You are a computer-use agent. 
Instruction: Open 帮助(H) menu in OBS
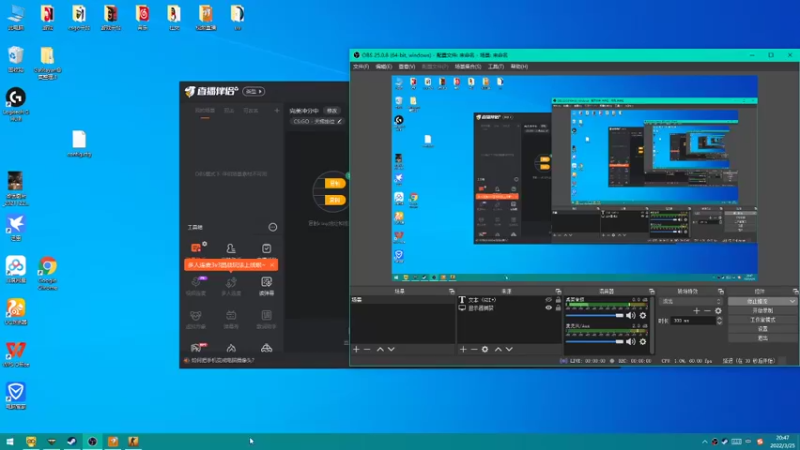(x=519, y=67)
